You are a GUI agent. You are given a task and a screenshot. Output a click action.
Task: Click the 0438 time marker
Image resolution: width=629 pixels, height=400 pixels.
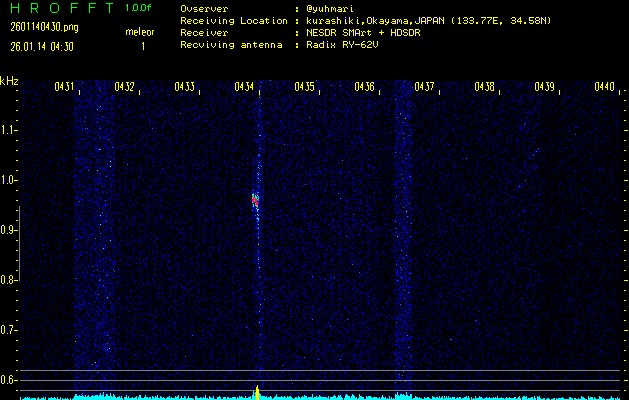(x=485, y=87)
